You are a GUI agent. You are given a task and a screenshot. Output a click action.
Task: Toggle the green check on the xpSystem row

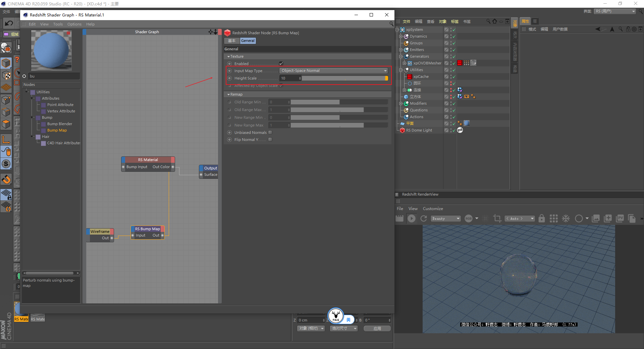(454, 30)
